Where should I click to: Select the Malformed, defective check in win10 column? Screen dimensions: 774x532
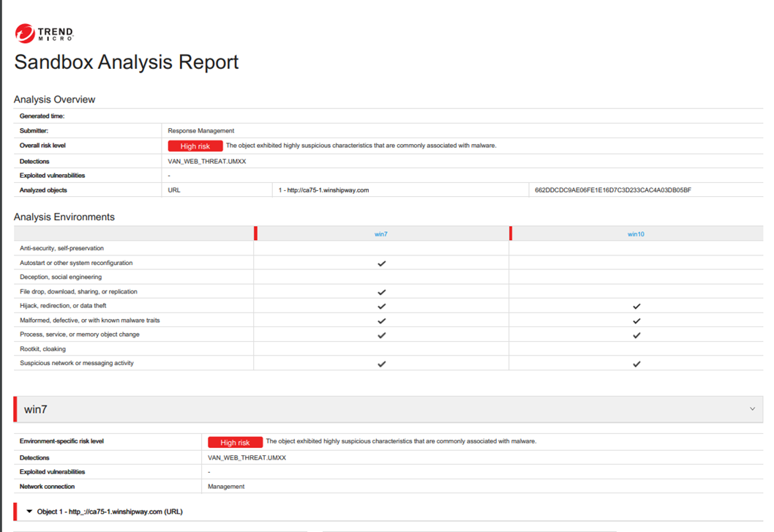pos(636,321)
